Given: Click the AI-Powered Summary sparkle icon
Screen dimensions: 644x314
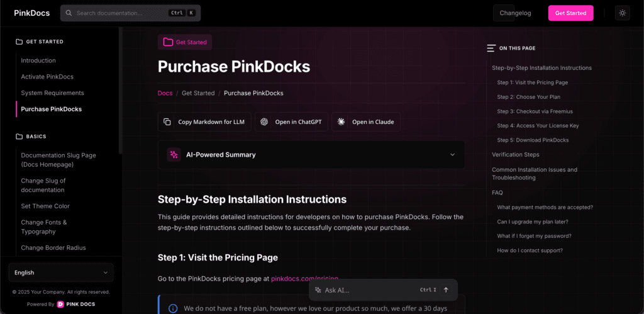Looking at the screenshot, I should [174, 155].
